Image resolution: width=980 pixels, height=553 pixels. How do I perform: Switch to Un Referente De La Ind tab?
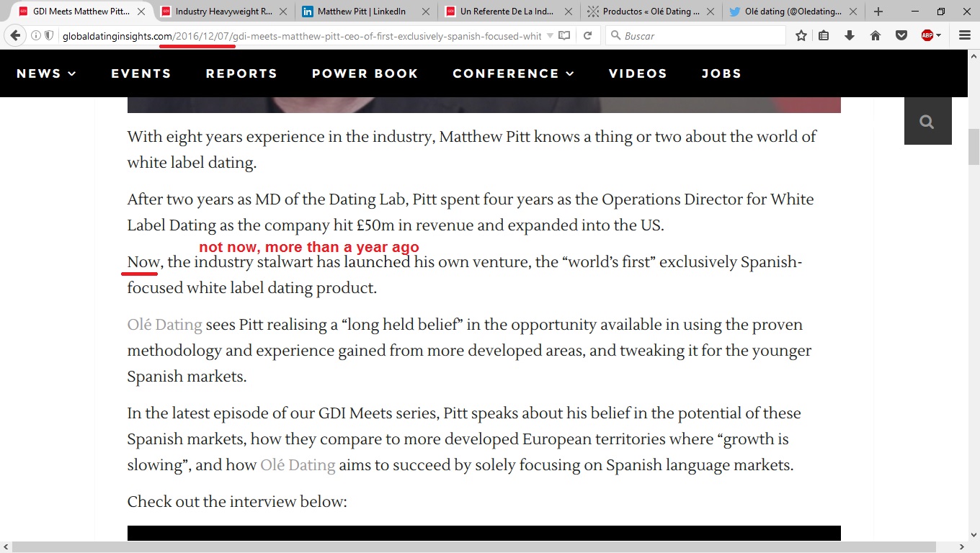(x=509, y=12)
